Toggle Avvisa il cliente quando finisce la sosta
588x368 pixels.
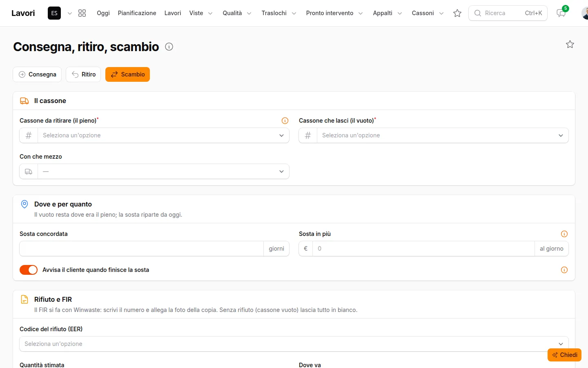[x=29, y=270]
